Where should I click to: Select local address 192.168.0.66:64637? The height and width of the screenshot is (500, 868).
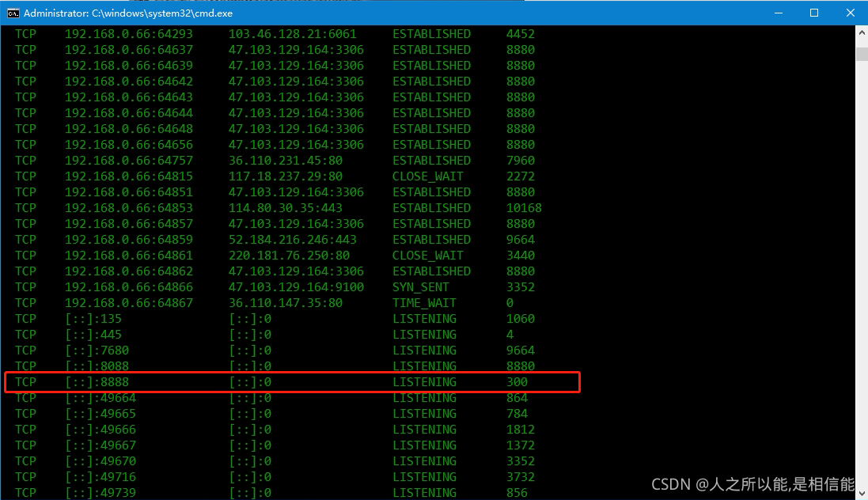pos(129,50)
